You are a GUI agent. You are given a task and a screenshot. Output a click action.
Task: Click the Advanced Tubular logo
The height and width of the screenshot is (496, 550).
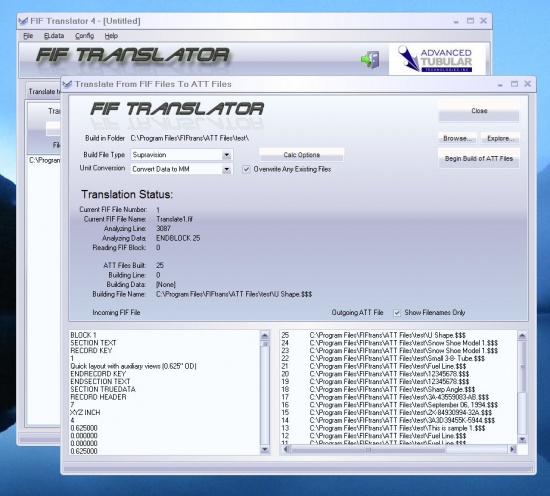437,59
